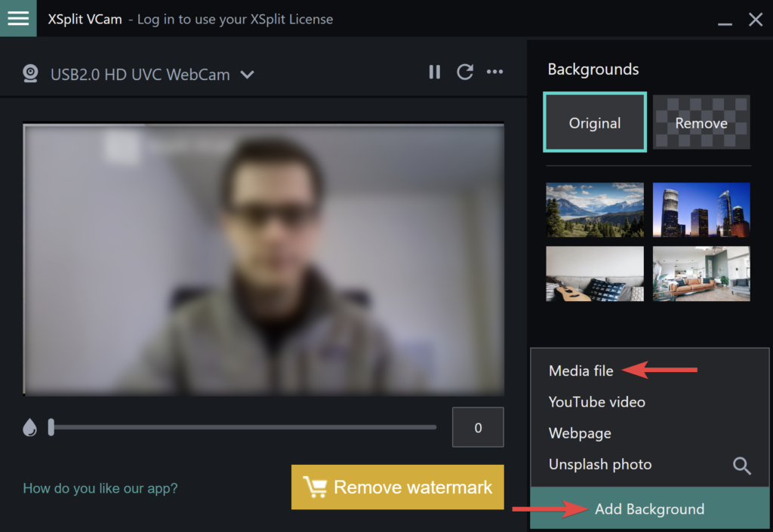
Task: Pause the webcam preview
Action: [x=434, y=72]
